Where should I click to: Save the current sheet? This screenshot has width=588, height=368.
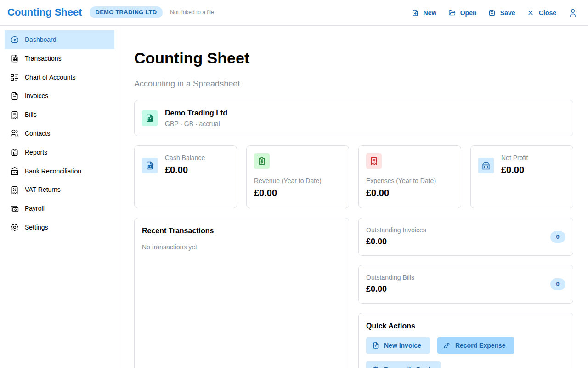(502, 13)
